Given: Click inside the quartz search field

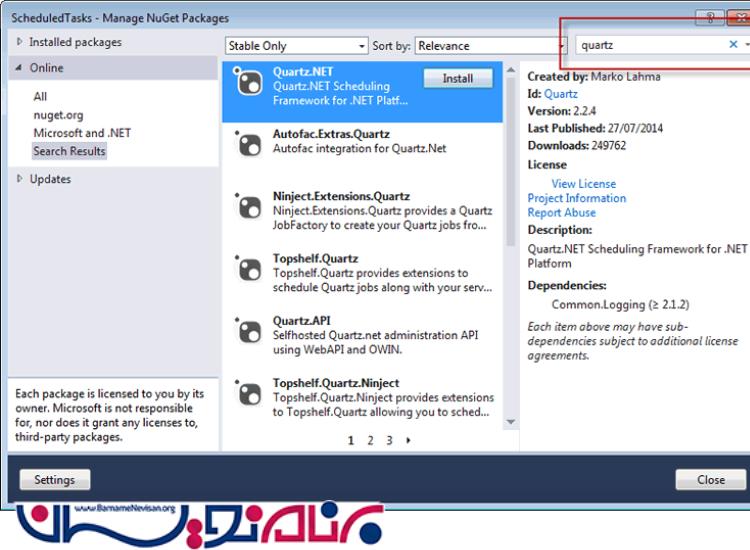Looking at the screenshot, I should point(650,45).
